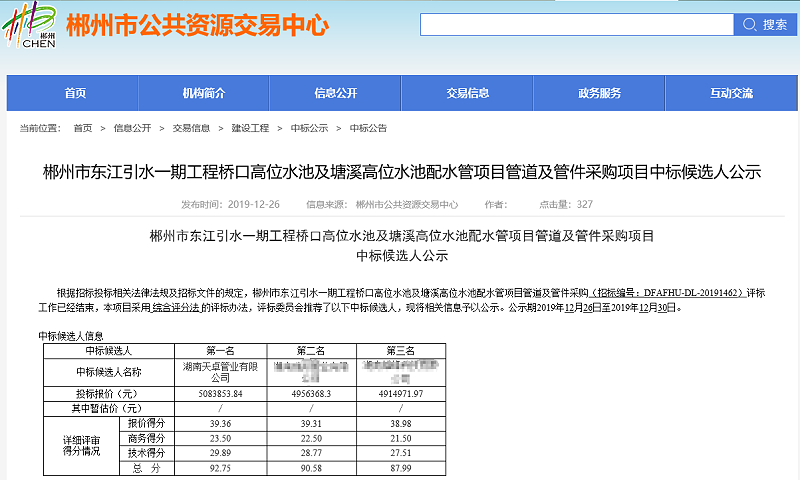Click the Chenzhou site logo
The height and width of the screenshot is (480, 800).
[38, 25]
